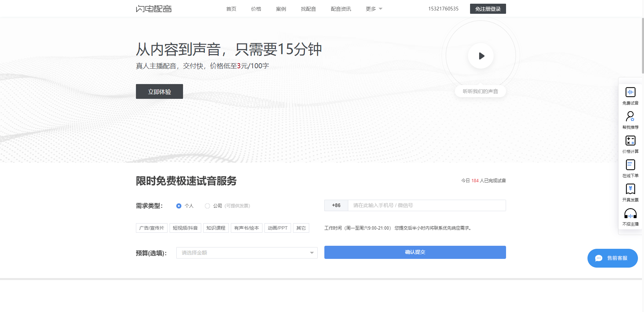Image resolution: width=644 pixels, height=312 pixels.
Task: Click the +86 country code selector
Action: tap(336, 205)
